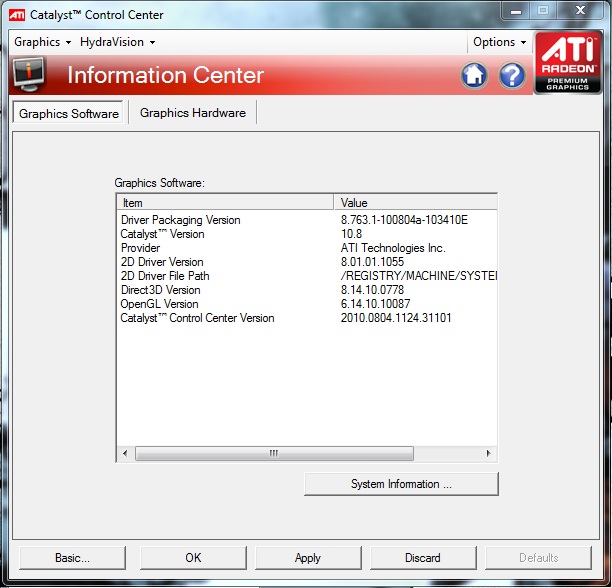Image resolution: width=612 pixels, height=588 pixels.
Task: Click the horizontal scrollbar's left arrow
Action: coord(125,453)
